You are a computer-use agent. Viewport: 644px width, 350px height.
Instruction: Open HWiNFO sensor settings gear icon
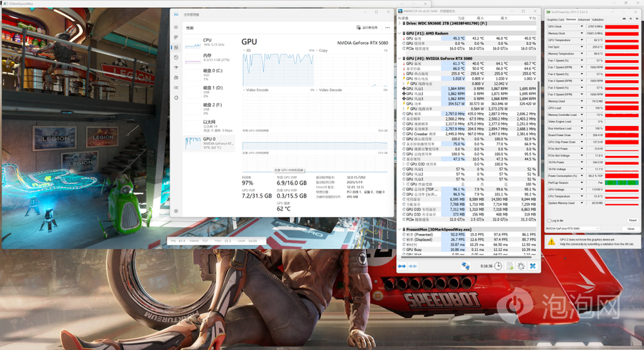tap(521, 266)
